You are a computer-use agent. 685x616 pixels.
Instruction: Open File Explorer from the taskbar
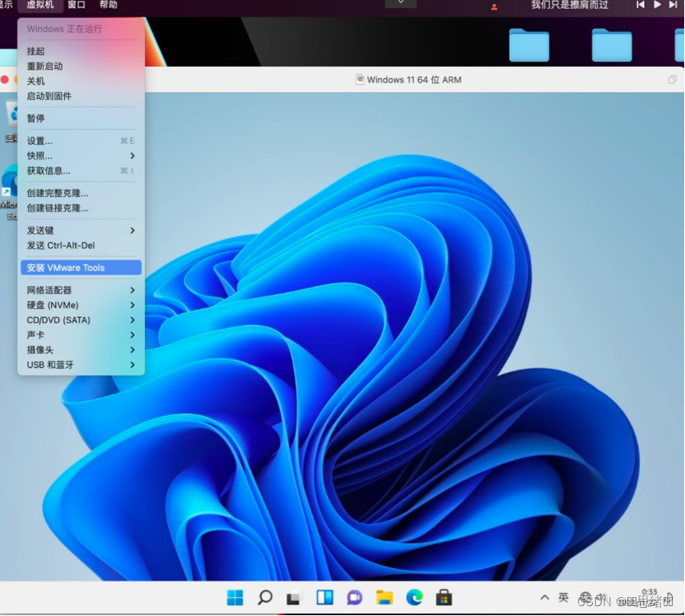coord(384,597)
